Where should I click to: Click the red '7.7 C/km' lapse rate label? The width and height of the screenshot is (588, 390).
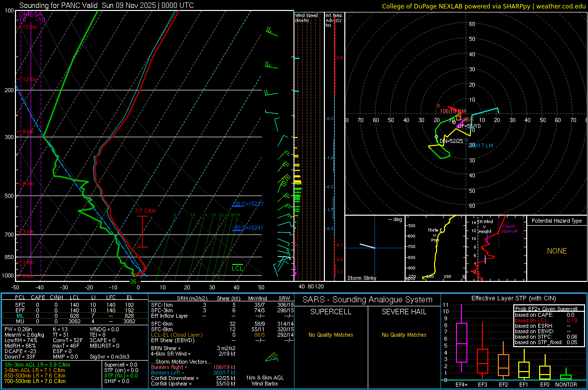coord(145,211)
